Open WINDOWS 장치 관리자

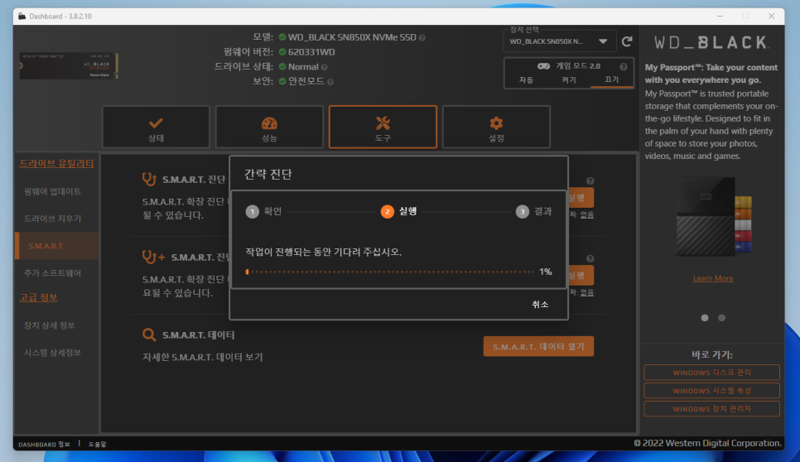pyautogui.click(x=712, y=409)
